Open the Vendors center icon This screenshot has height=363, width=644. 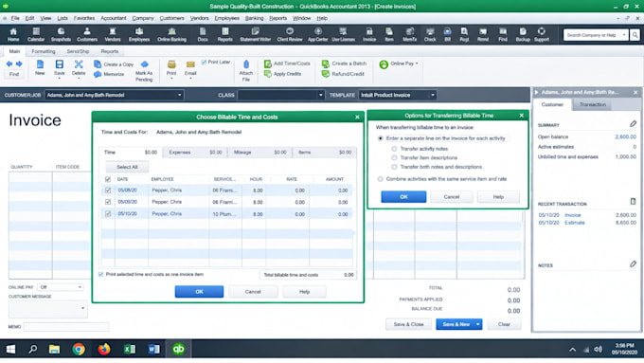tap(113, 34)
